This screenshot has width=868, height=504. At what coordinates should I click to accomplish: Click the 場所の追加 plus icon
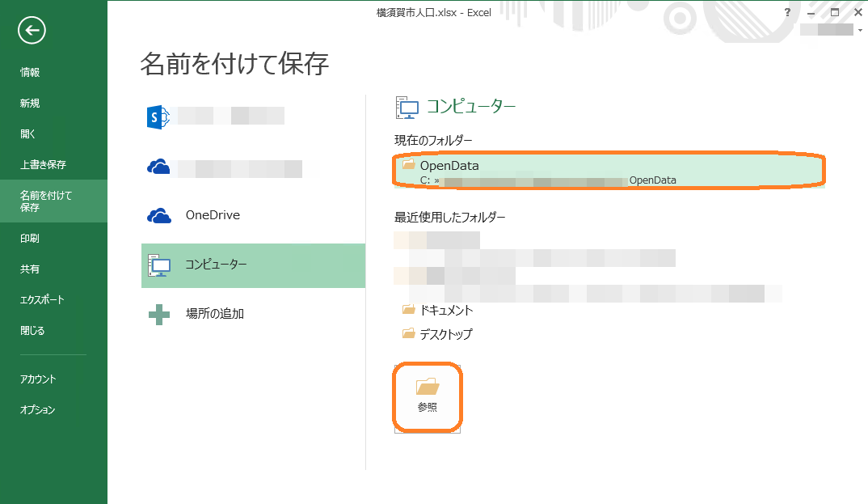tap(159, 314)
